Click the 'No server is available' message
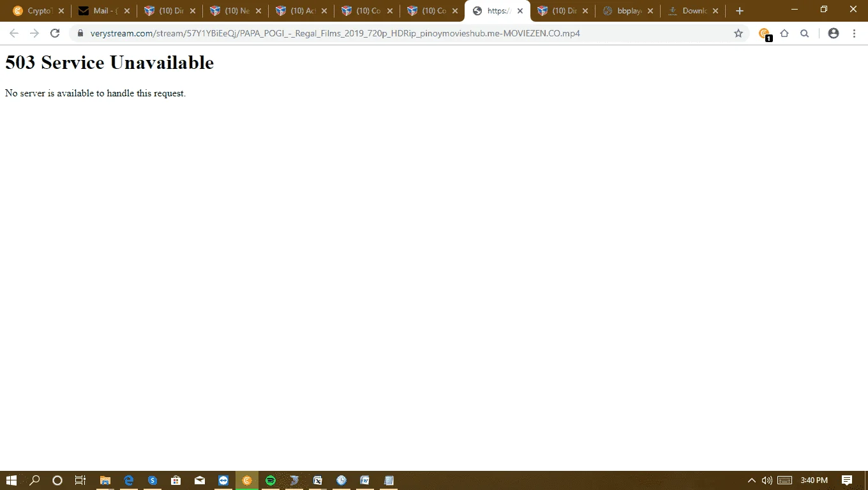This screenshot has width=868, height=490. (96, 93)
